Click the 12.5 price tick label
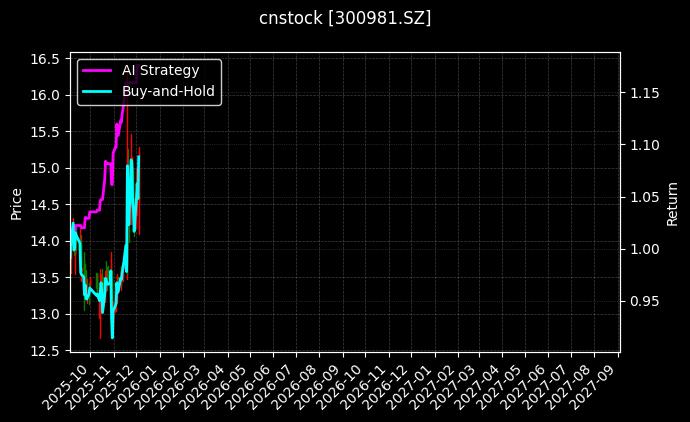Viewport: 690px width, 422px height. click(x=45, y=351)
